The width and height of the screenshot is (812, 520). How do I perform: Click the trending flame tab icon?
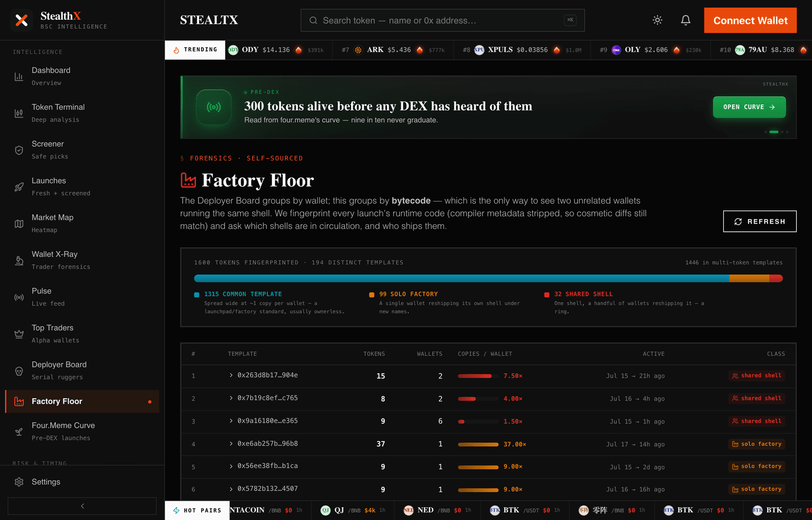[x=176, y=50]
